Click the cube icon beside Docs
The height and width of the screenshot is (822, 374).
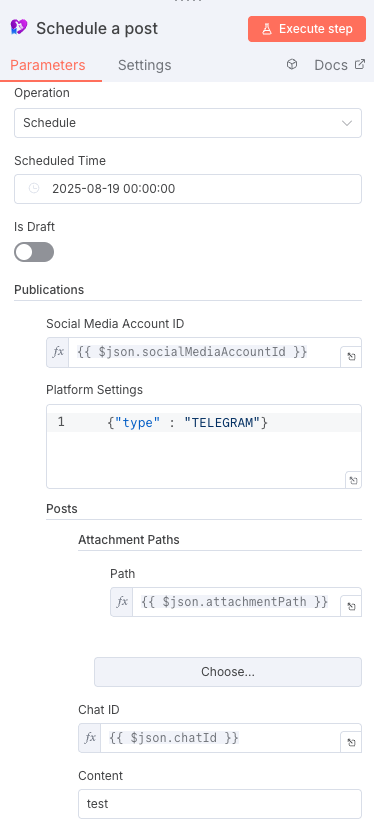[x=292, y=64]
